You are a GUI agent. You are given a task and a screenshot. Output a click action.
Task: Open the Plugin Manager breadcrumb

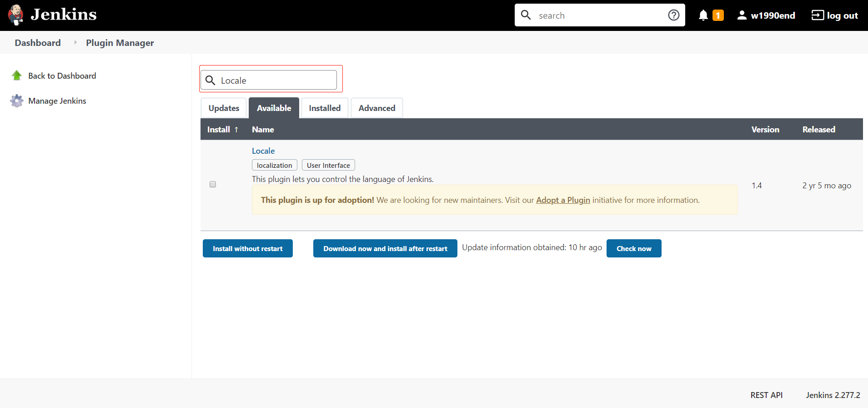pyautogui.click(x=120, y=43)
